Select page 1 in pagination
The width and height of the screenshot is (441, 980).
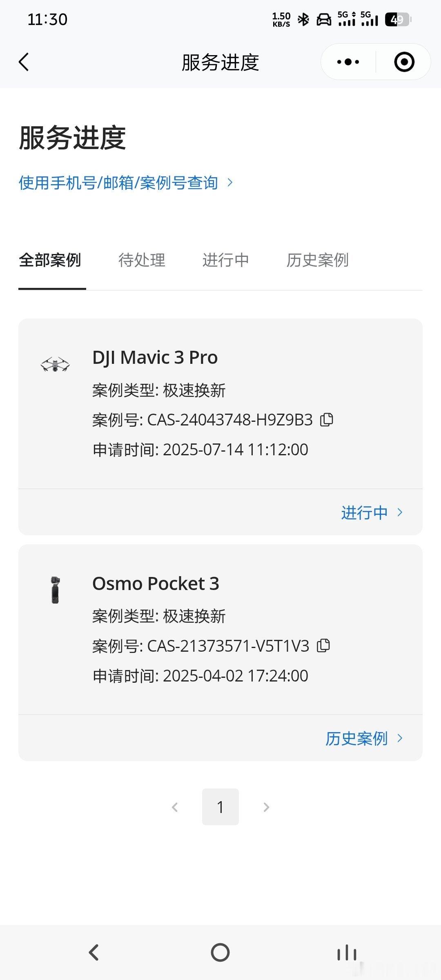pyautogui.click(x=220, y=807)
